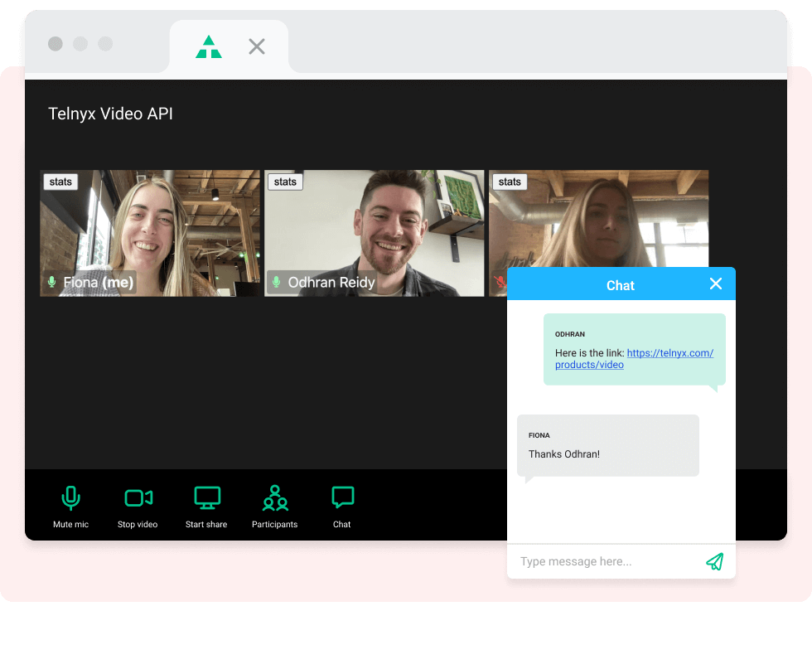
Task: Show stats for Odhran Reidy's video
Action: tap(285, 182)
